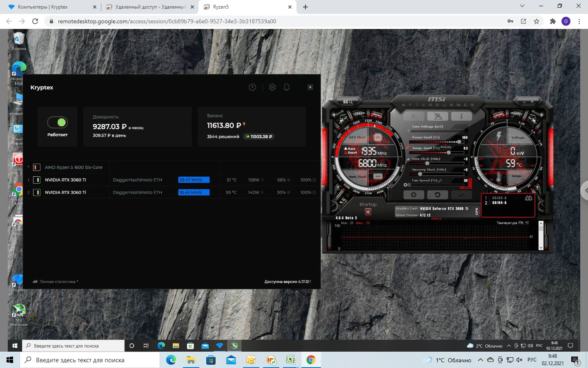Open Excel on local taskbar
The height and width of the screenshot is (368, 588).
[291, 360]
